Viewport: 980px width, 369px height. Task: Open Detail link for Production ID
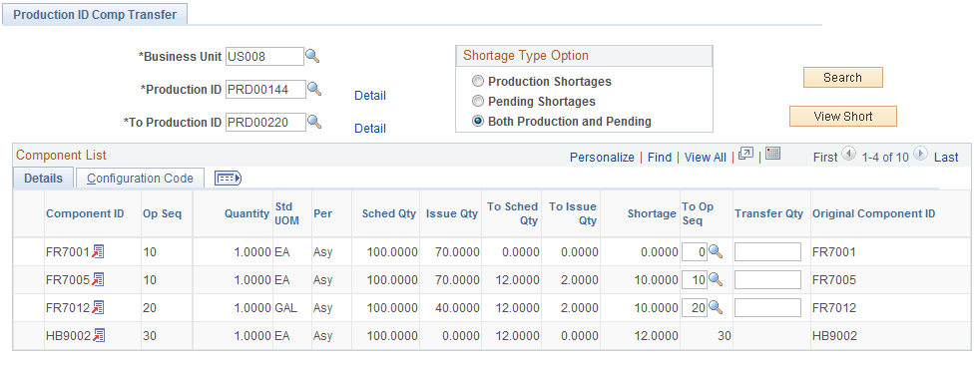(x=370, y=95)
